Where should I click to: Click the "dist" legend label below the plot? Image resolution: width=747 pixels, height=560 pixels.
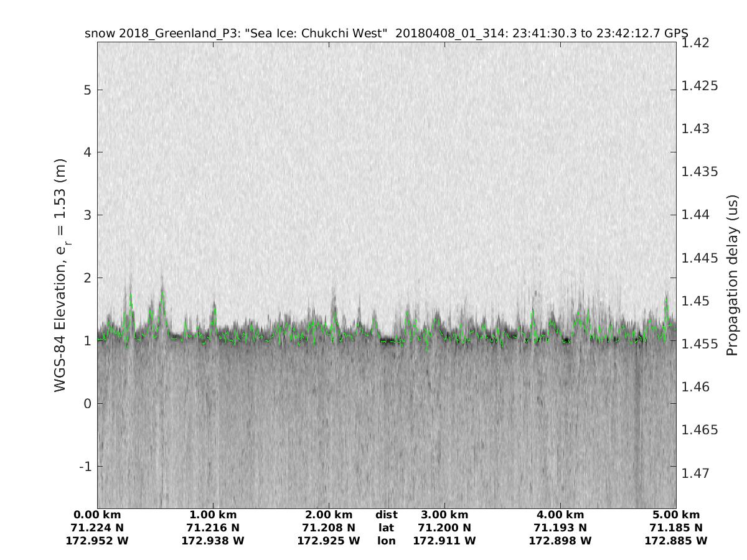click(386, 515)
